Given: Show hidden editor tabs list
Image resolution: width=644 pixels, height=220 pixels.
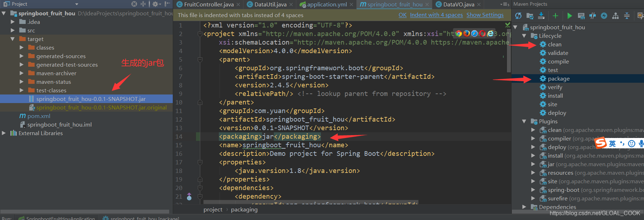Looking at the screenshot, I should click(x=504, y=4).
